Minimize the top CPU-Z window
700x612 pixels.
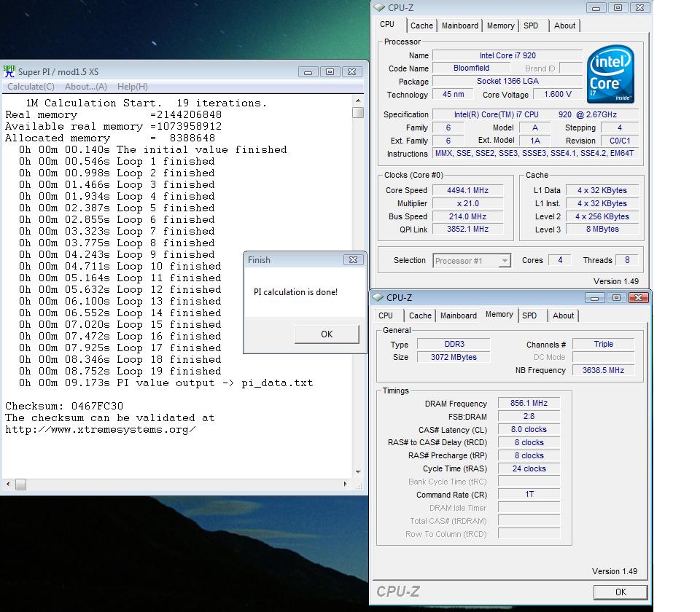pyautogui.click(x=596, y=7)
